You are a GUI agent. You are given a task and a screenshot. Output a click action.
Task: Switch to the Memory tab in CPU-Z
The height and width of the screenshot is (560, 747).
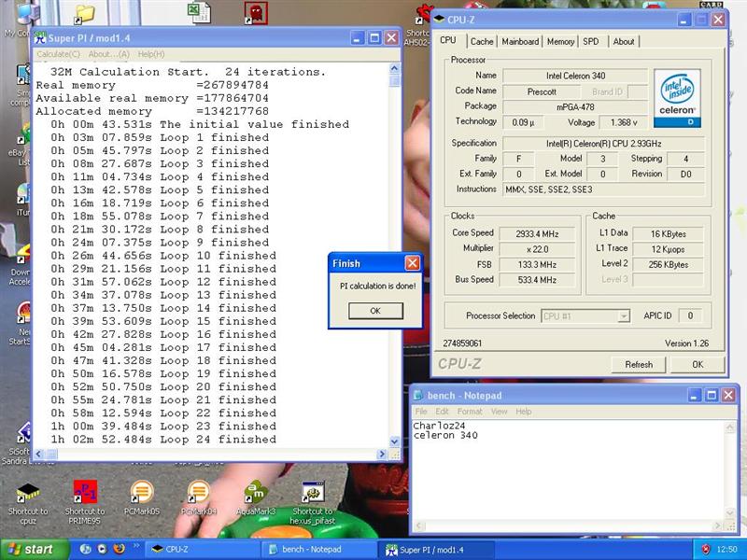tap(560, 41)
